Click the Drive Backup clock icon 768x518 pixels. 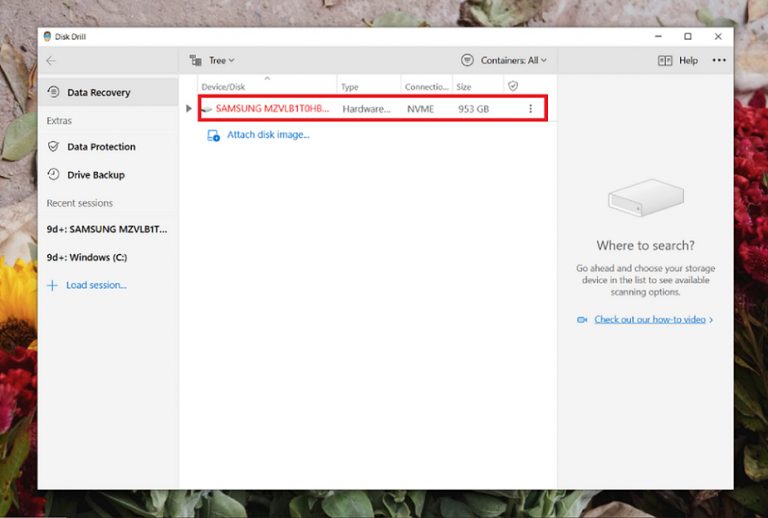[54, 175]
